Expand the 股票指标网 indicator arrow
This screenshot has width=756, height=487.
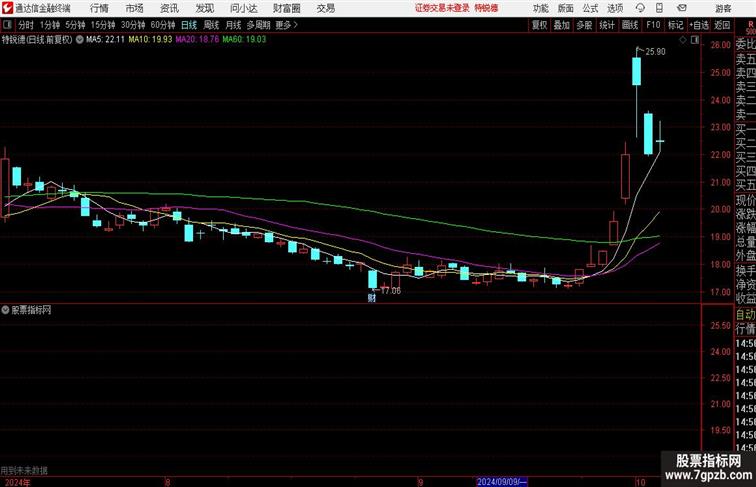click(x=5, y=310)
